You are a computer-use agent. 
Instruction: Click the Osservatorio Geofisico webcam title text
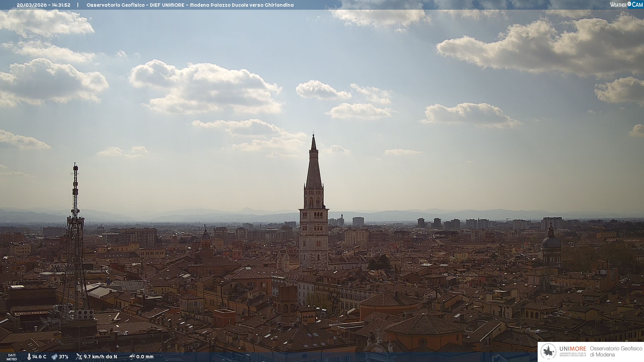pos(190,5)
